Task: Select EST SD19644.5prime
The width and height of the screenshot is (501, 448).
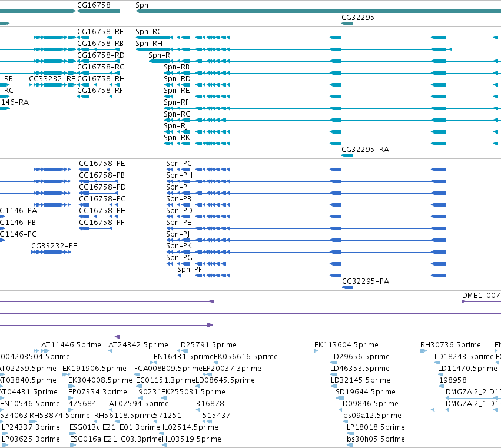Action: coord(366,392)
